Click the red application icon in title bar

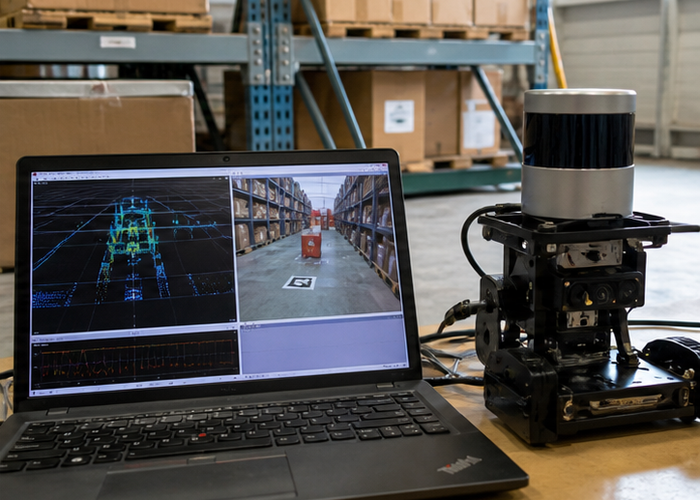(34, 174)
